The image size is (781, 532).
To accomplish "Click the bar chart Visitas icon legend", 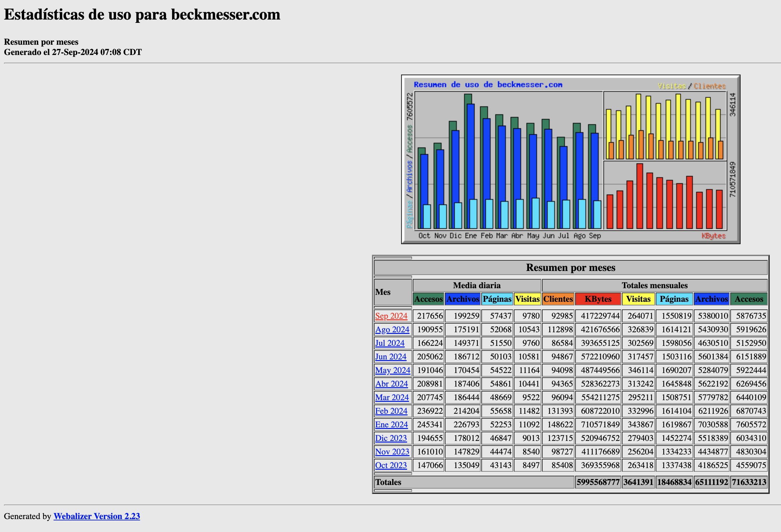I will pyautogui.click(x=671, y=85).
